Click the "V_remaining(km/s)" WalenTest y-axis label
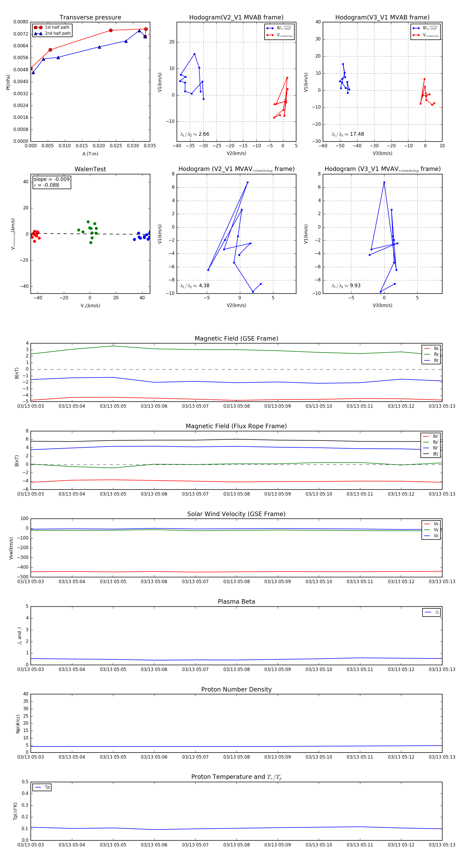The height and width of the screenshot is (868, 473). pos(13,234)
